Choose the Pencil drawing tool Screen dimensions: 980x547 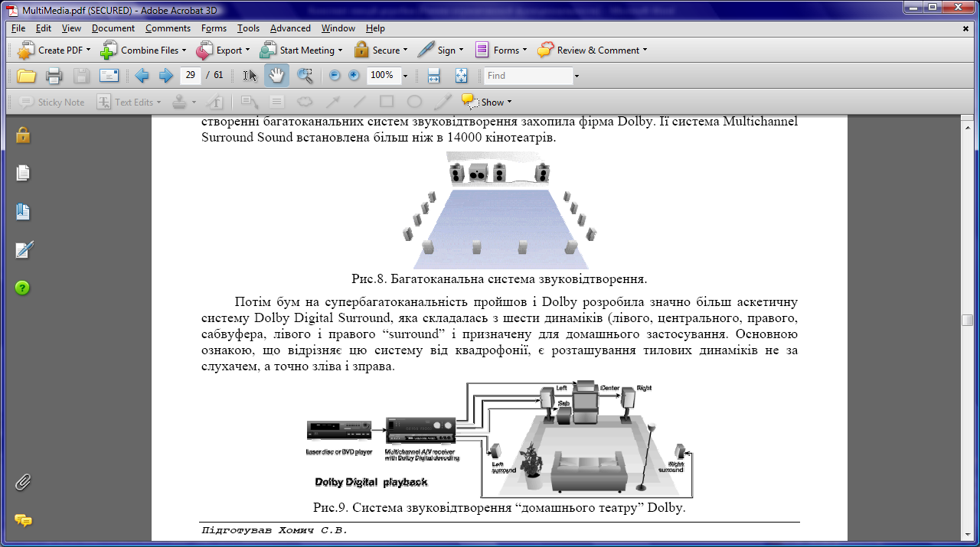pos(443,102)
